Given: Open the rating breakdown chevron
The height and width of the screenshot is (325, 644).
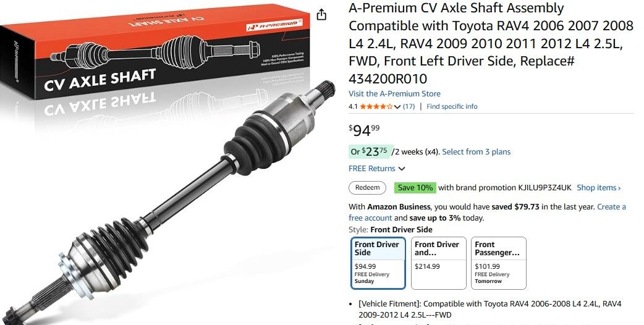Looking at the screenshot, I should pos(397,107).
